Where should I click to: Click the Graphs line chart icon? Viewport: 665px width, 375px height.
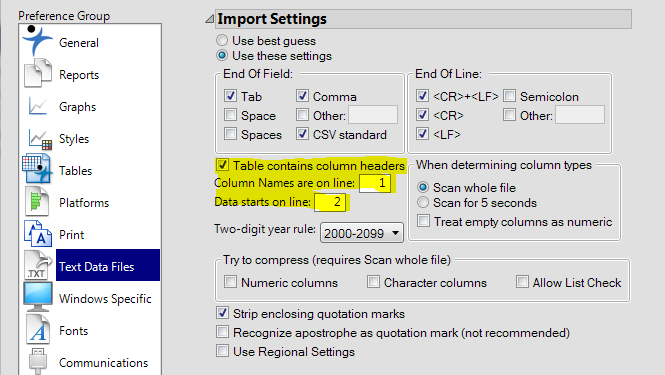pos(38,106)
